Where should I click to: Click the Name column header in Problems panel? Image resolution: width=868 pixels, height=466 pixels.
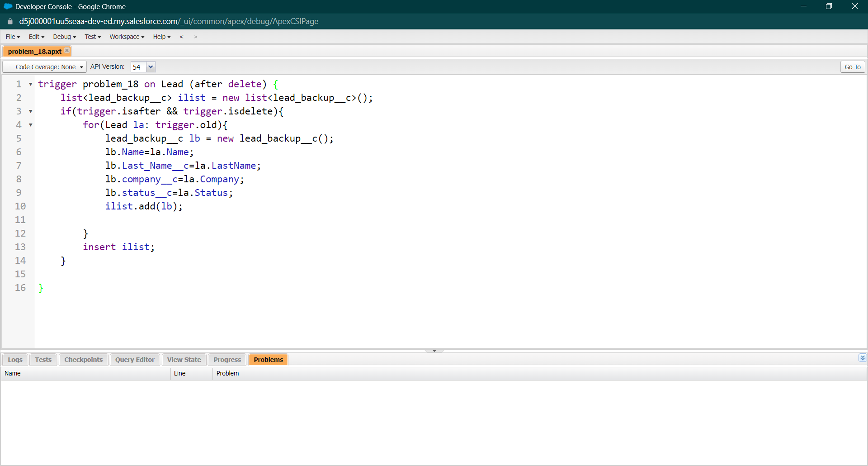[x=13, y=373]
